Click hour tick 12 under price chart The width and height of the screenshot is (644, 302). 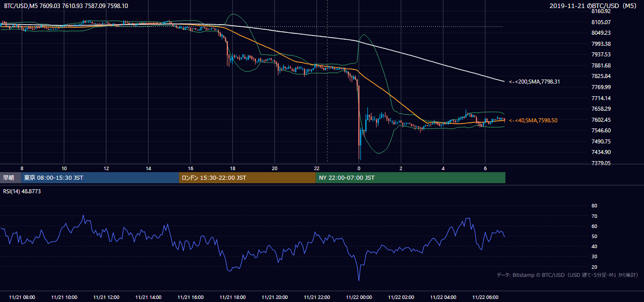coord(106,168)
